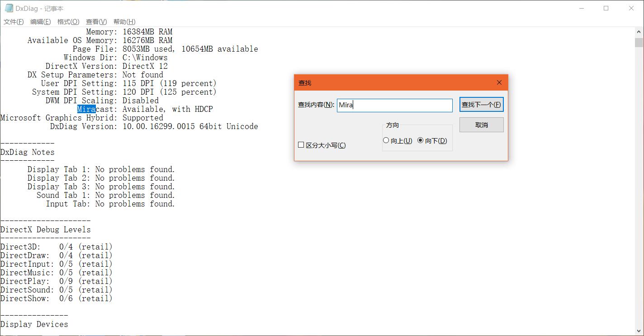Click '115 DPI (119 percent)' value
Screen dimensions: 644x336
(x=170, y=83)
